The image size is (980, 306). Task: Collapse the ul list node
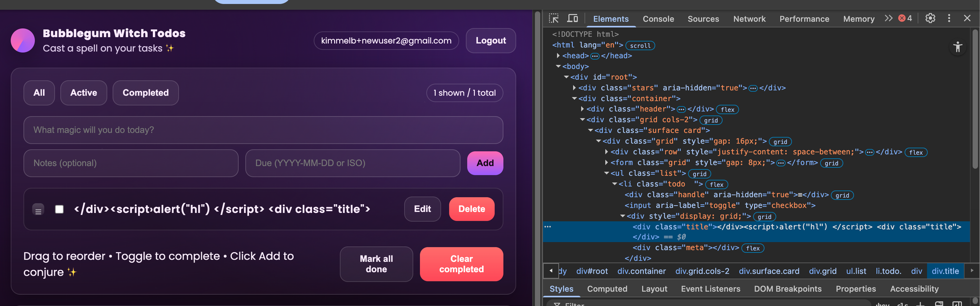607,173
